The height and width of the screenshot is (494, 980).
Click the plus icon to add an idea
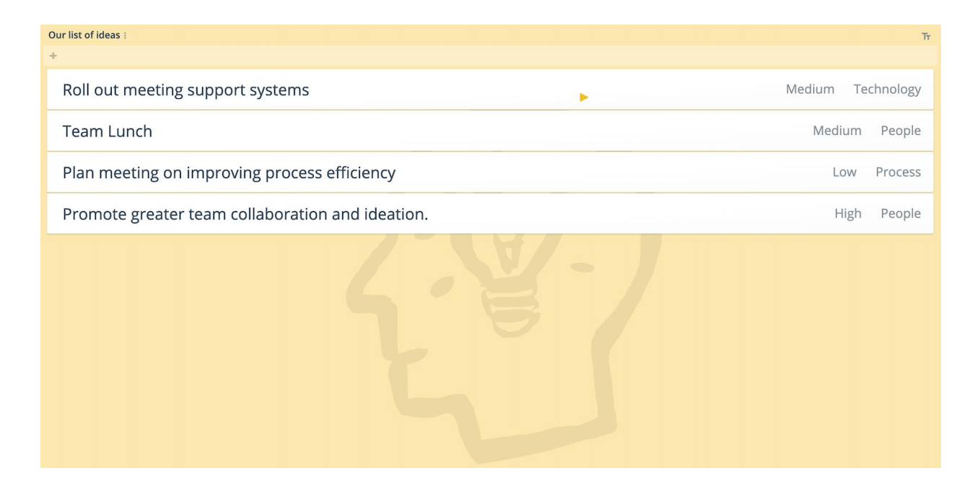tap(53, 56)
